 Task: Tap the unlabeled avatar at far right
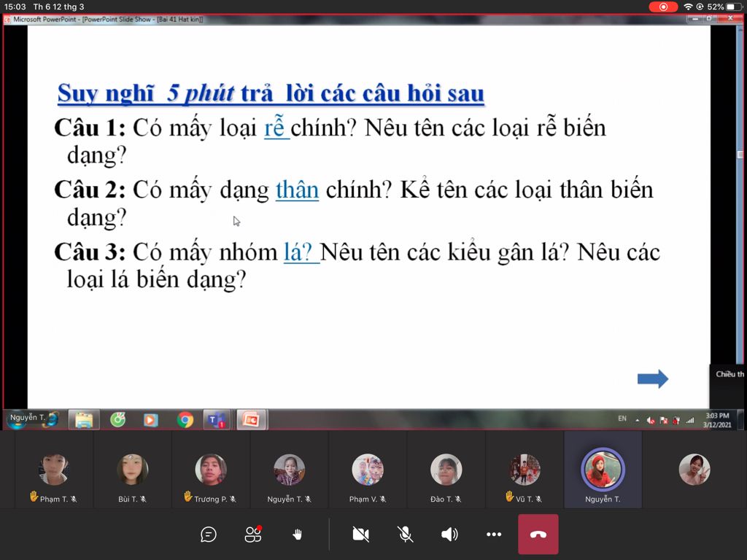click(694, 470)
